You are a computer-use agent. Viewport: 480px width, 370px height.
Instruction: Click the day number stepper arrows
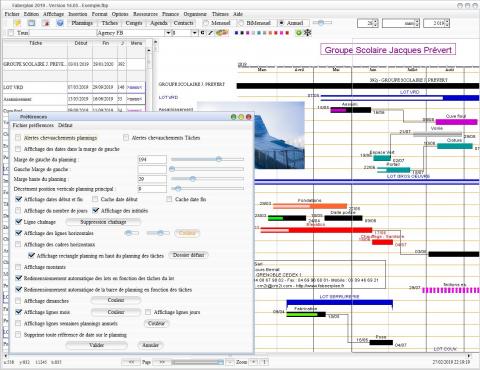pyautogui.click(x=376, y=23)
